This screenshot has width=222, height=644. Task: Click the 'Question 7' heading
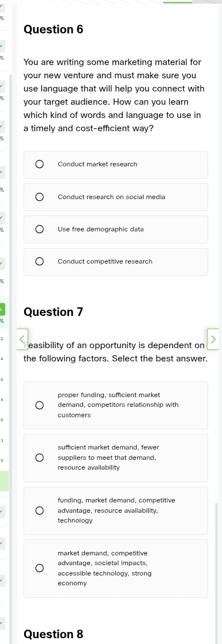pos(54,312)
